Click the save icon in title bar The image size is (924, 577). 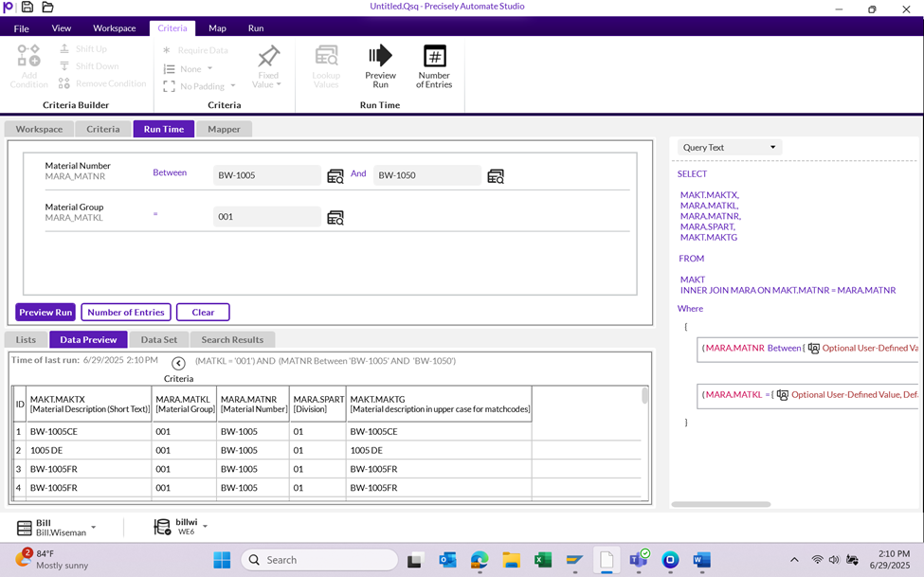(27, 8)
